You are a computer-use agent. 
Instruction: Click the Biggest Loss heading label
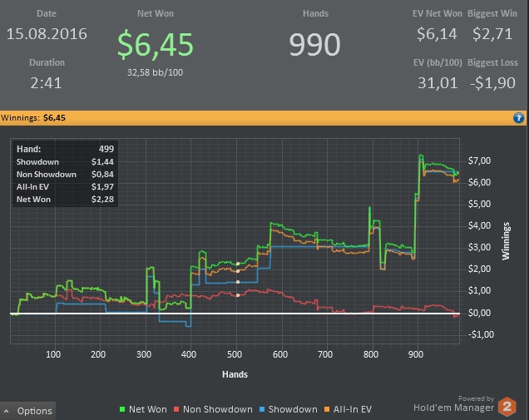[492, 62]
